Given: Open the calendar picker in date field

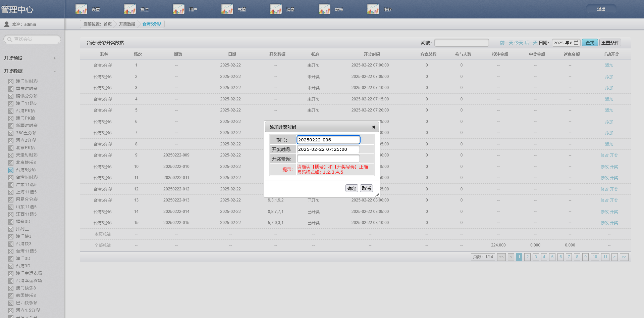Looking at the screenshot, I should pyautogui.click(x=576, y=43).
